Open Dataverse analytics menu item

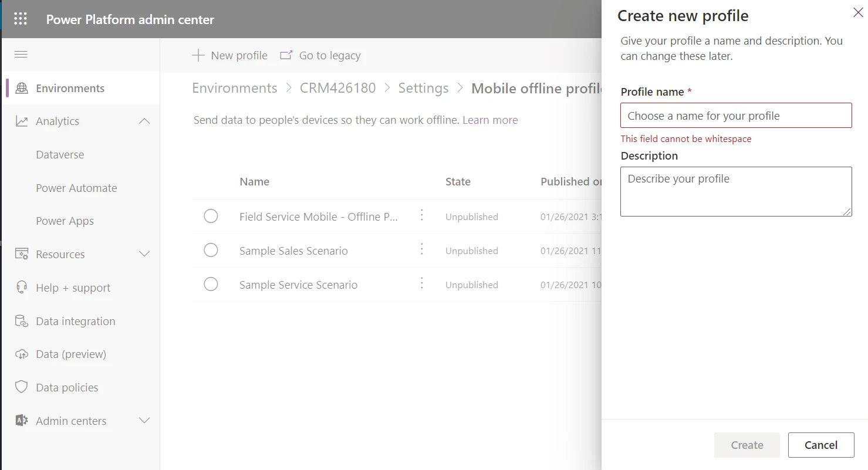pos(60,155)
